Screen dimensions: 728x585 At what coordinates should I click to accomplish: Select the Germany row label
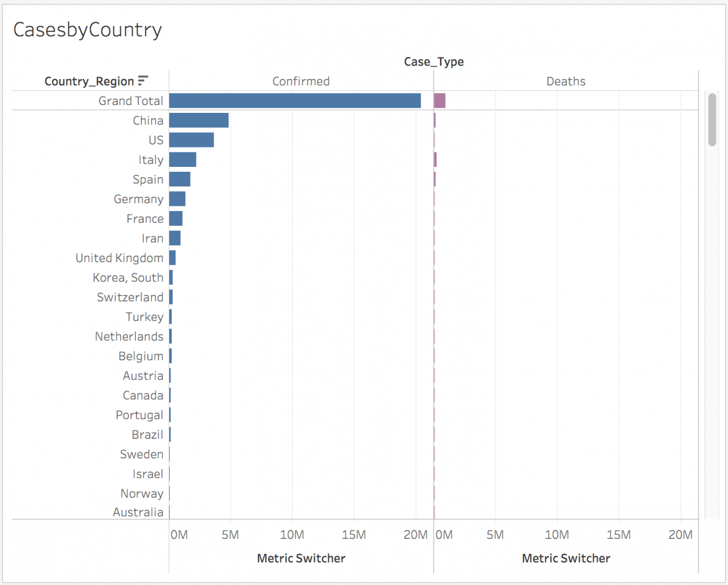[139, 198]
